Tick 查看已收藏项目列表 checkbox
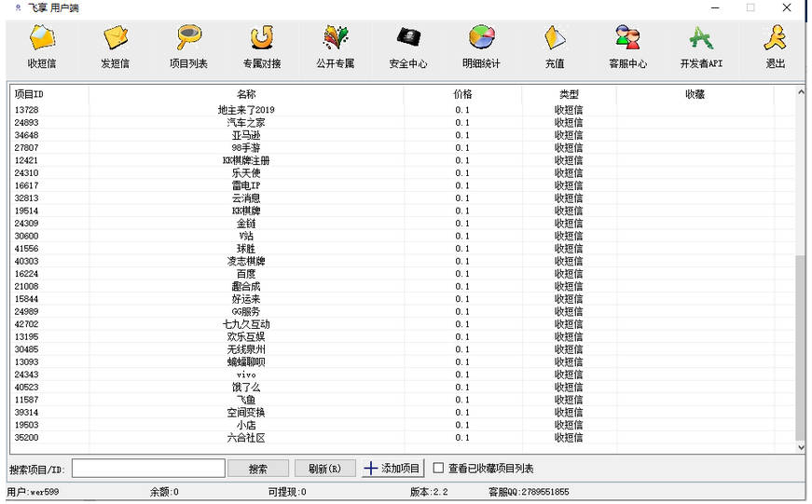The height and width of the screenshot is (504, 812). [x=438, y=468]
